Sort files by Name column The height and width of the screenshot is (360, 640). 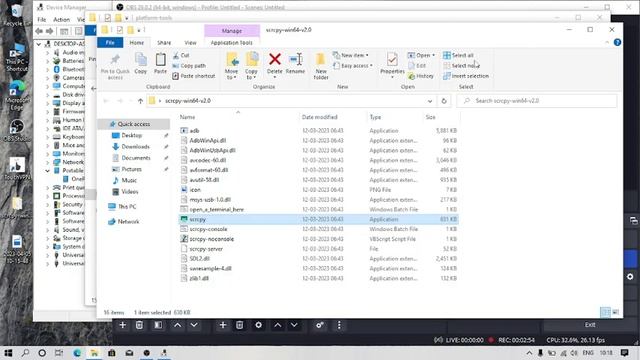click(187, 117)
